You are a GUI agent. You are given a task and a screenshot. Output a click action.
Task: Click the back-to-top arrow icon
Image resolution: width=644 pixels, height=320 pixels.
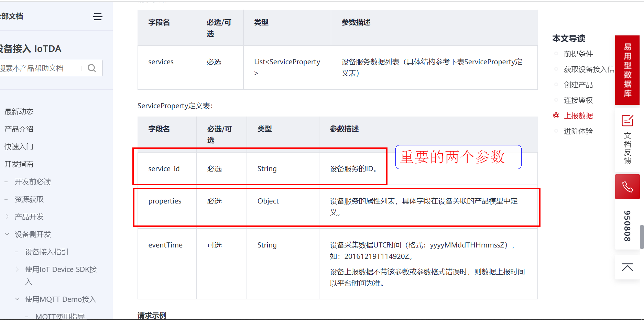pos(627,267)
